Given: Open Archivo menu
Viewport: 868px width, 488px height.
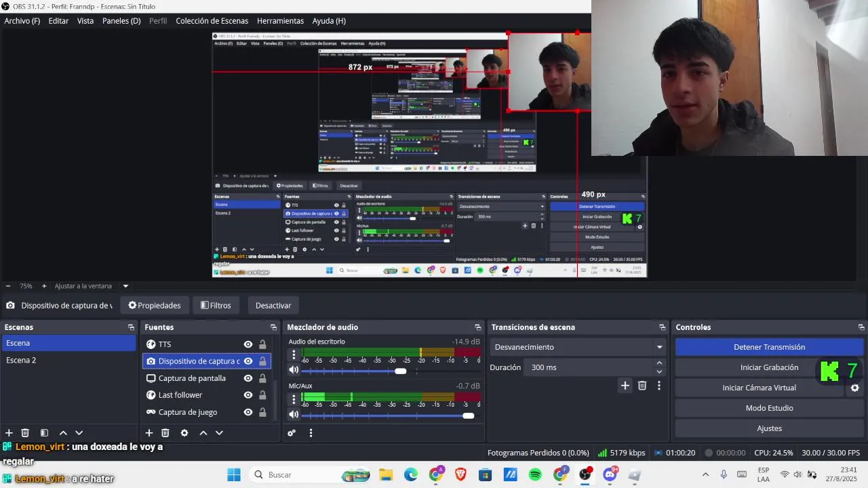Looking at the screenshot, I should tap(22, 21).
